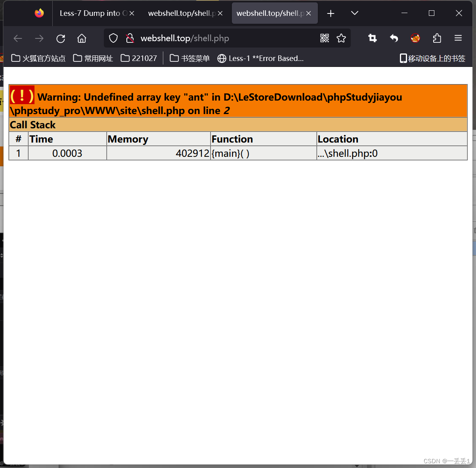Open the tab list chevron dropdown
The image size is (476, 468).
click(x=354, y=13)
